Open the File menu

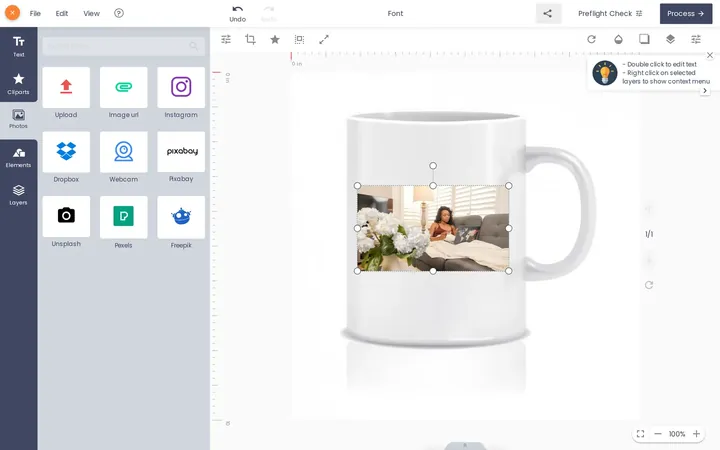35,13
